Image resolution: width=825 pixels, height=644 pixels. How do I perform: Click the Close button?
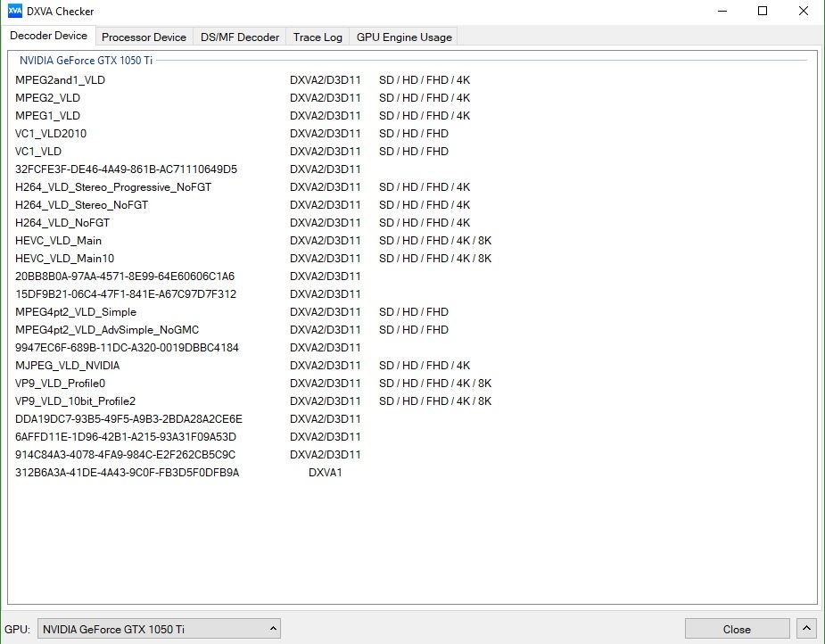click(737, 629)
